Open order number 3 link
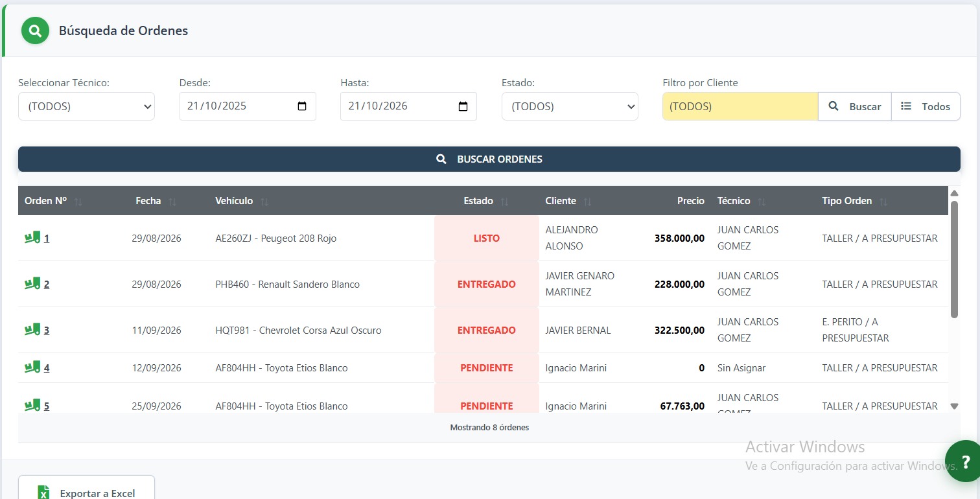The image size is (980, 499). [47, 331]
